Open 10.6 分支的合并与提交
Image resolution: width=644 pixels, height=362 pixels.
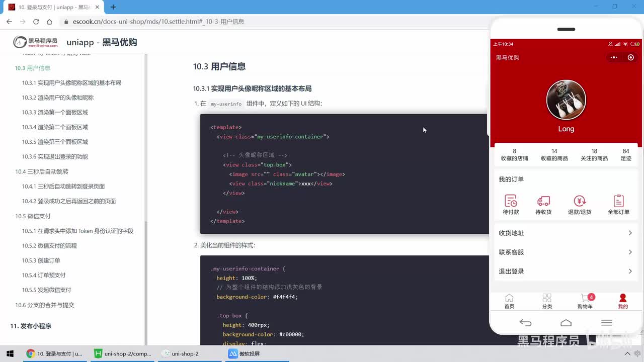(45, 305)
